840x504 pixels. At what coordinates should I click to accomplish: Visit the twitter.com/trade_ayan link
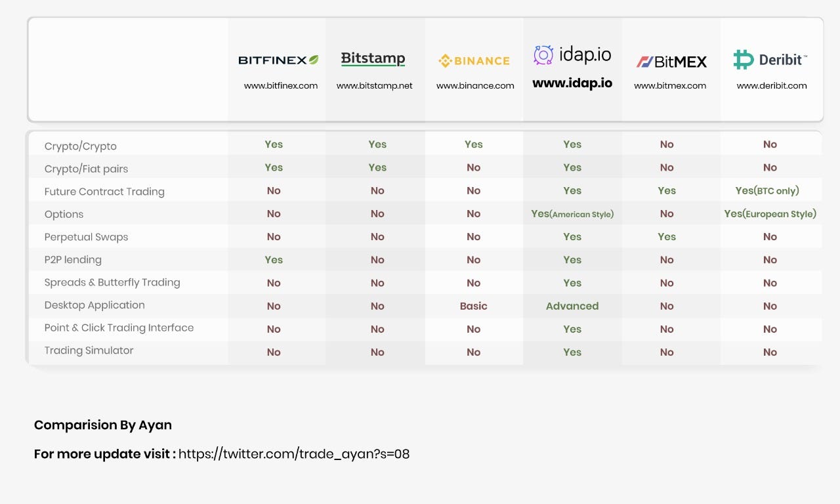click(x=294, y=454)
